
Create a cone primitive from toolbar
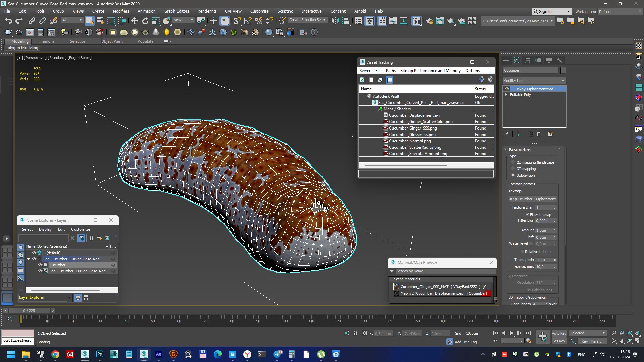pos(156,32)
